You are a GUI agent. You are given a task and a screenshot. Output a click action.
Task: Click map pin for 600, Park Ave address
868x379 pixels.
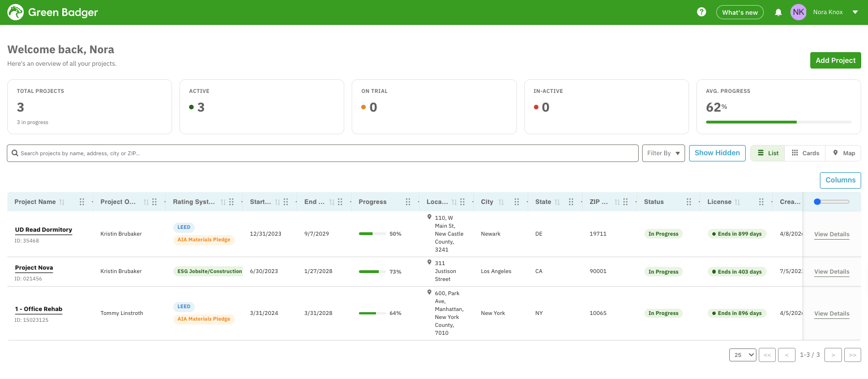[x=429, y=292]
